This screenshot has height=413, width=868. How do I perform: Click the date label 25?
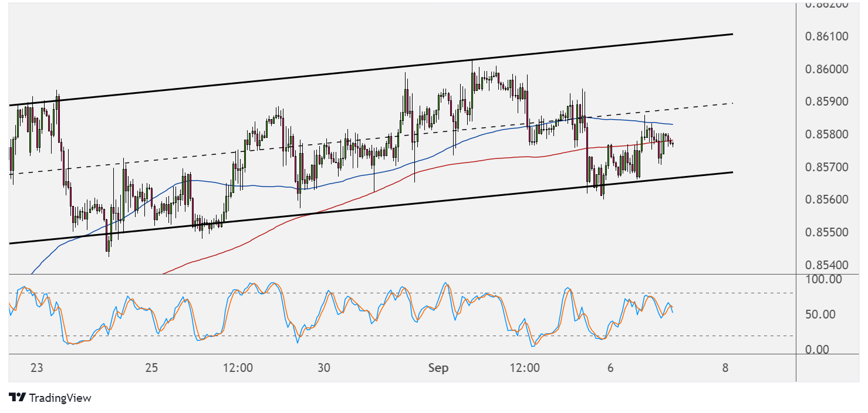[x=151, y=368]
